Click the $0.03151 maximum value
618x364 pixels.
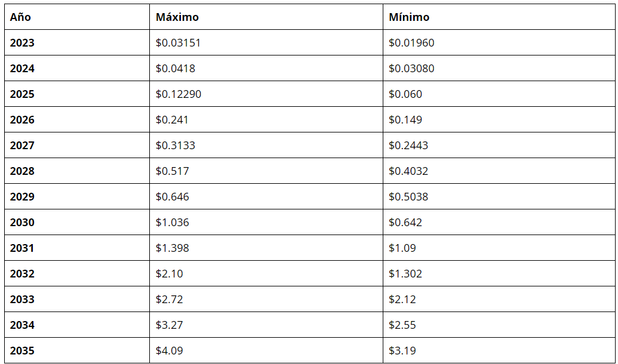[178, 43]
